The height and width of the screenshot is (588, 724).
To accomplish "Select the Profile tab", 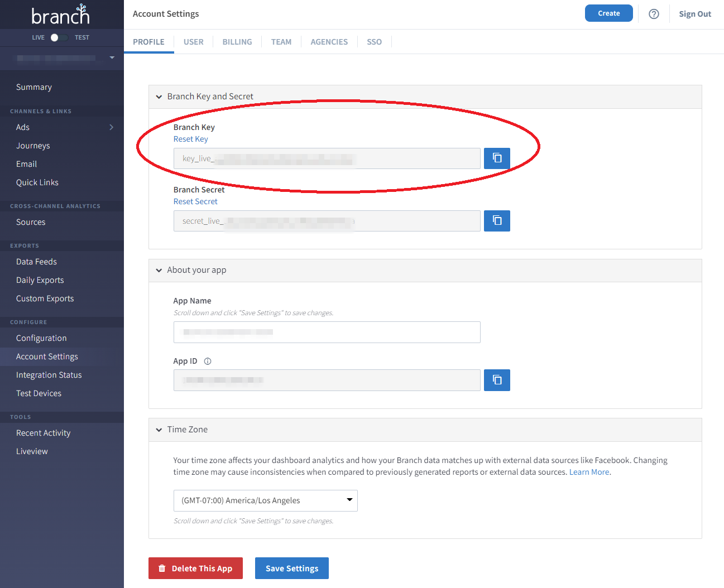I will 148,42.
